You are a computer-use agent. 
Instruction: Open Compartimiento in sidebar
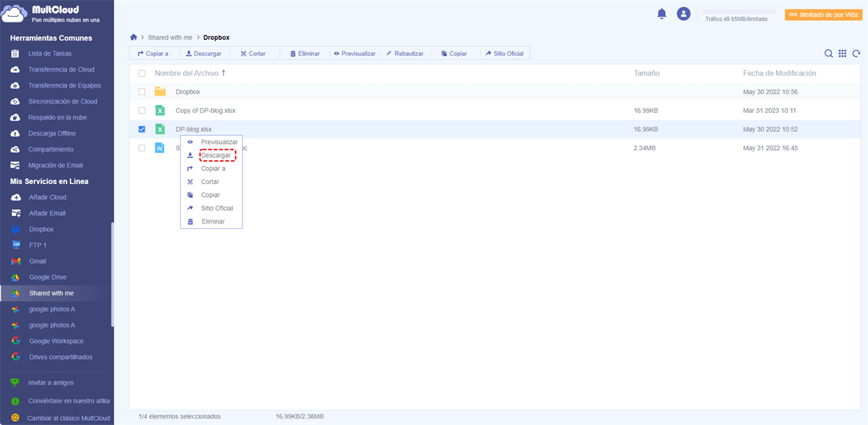[x=51, y=149]
